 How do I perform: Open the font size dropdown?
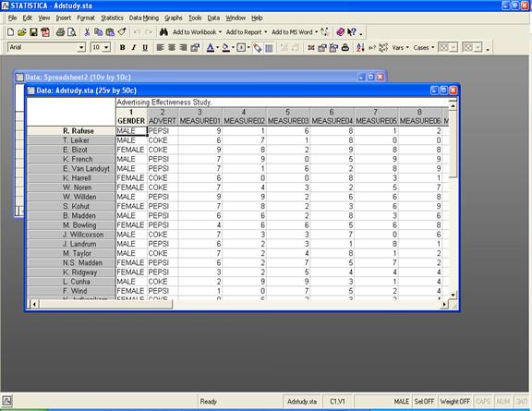click(x=106, y=47)
